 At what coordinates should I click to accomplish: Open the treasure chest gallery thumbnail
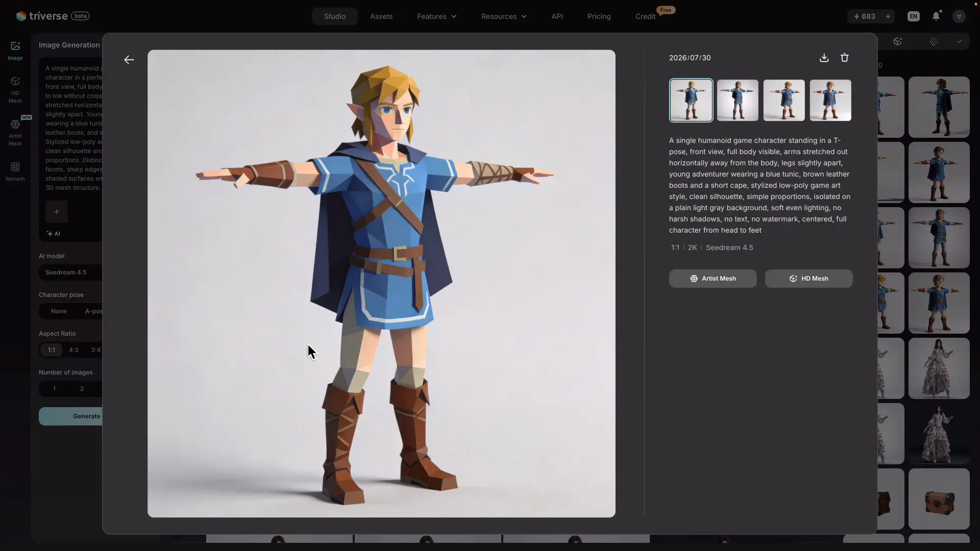coord(939,499)
